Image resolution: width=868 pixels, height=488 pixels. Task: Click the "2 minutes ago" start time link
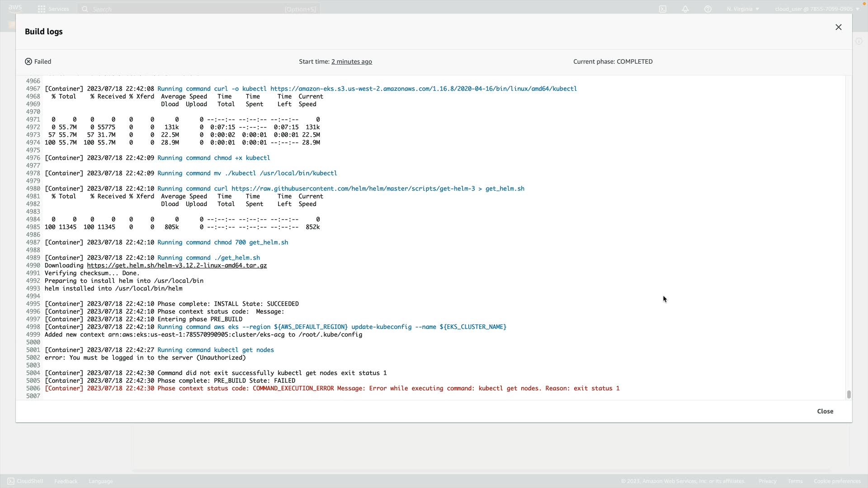pos(351,61)
